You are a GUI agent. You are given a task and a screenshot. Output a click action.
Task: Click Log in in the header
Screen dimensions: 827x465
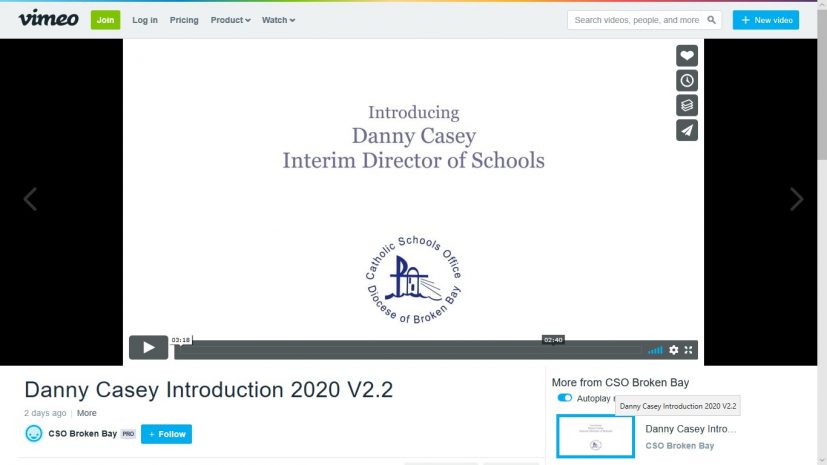[x=145, y=20]
